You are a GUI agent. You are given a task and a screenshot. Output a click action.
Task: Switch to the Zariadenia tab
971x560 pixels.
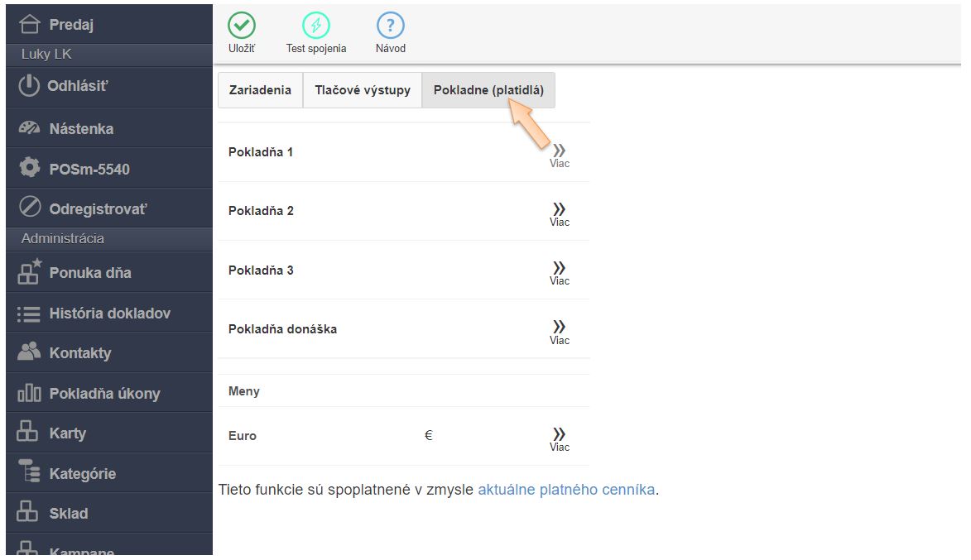[260, 90]
